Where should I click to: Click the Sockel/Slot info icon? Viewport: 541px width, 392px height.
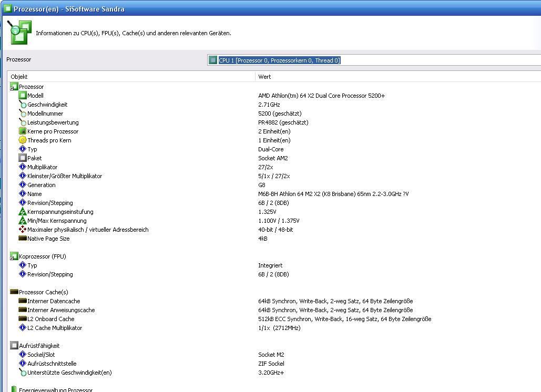[23, 354]
